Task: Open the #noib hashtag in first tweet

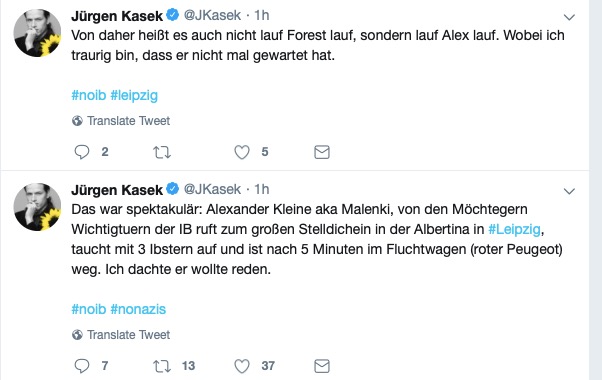Action: pyautogui.click(x=89, y=95)
